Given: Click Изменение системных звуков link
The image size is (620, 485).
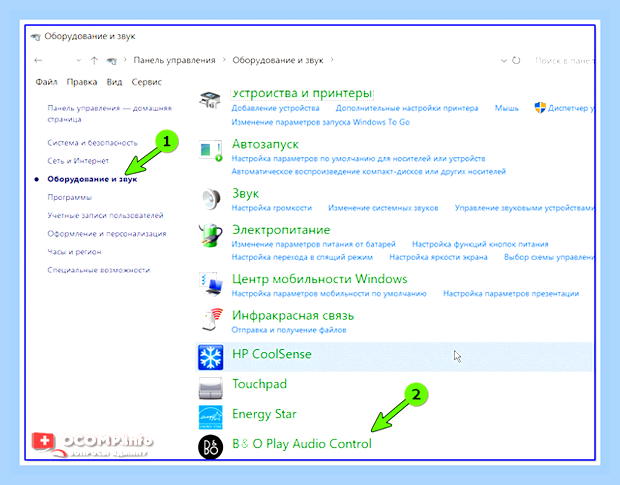Looking at the screenshot, I should [x=383, y=208].
